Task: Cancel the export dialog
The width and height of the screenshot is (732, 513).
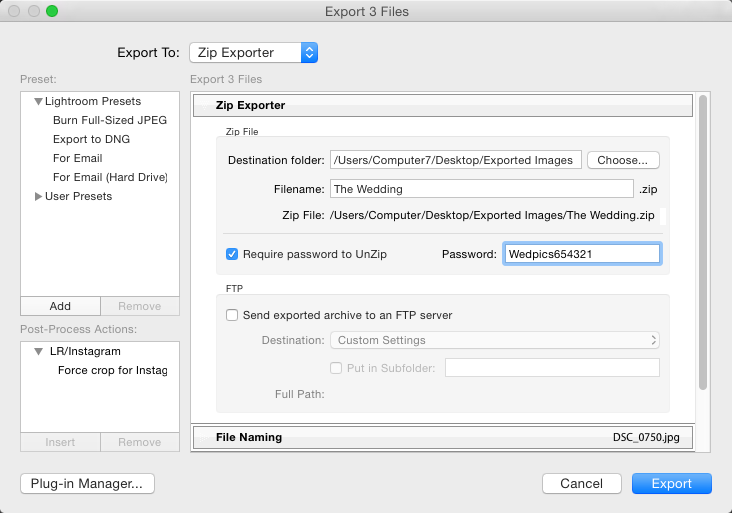Action: (582, 484)
